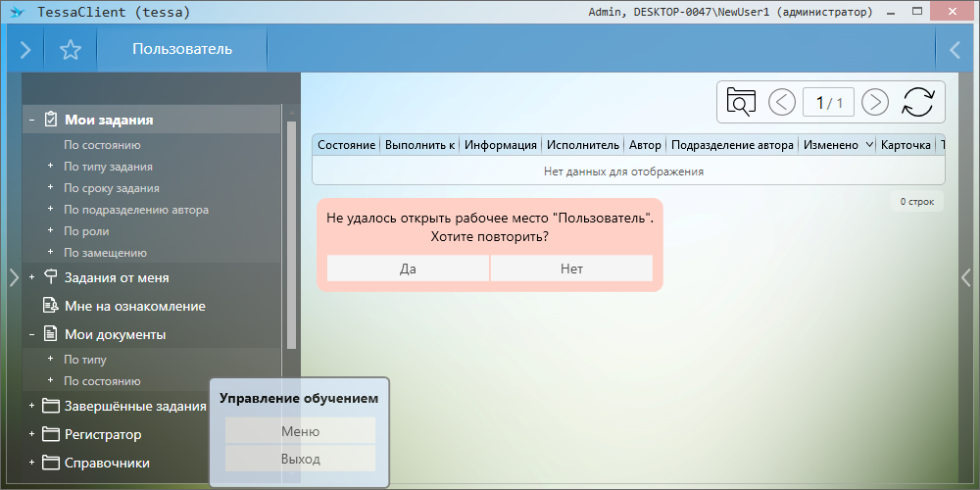Click the page number input field
980x490 pixels.
(x=828, y=102)
